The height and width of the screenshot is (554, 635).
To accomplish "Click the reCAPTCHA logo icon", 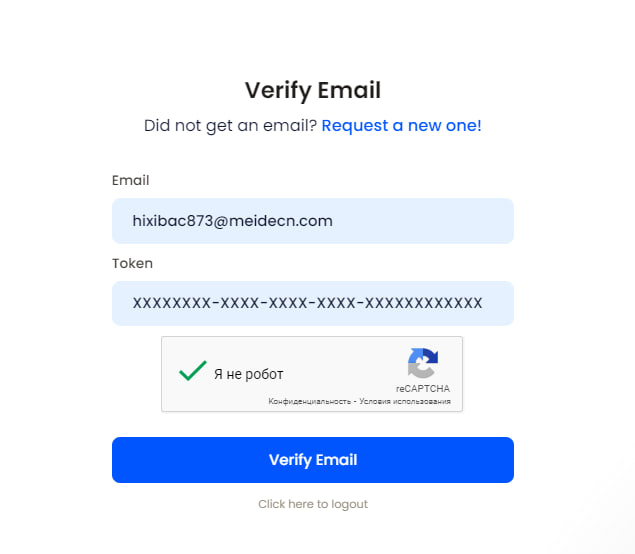I will point(422,363).
